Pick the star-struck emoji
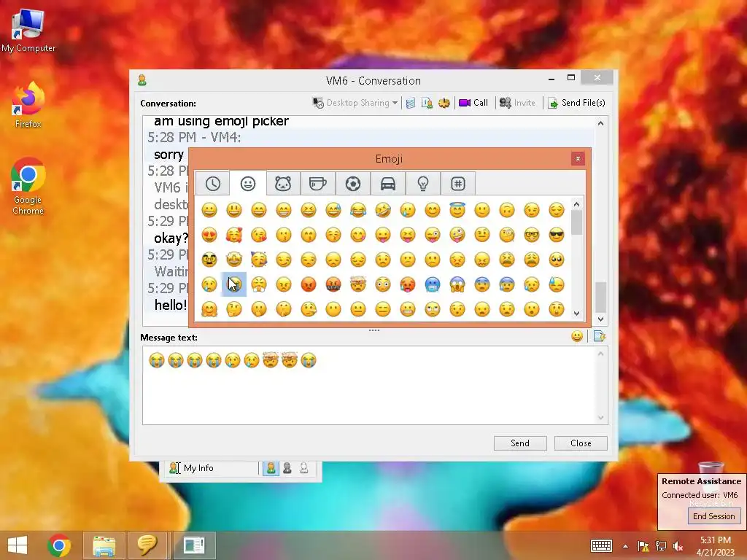Viewport: 747px width, 560px height. pyautogui.click(x=234, y=260)
